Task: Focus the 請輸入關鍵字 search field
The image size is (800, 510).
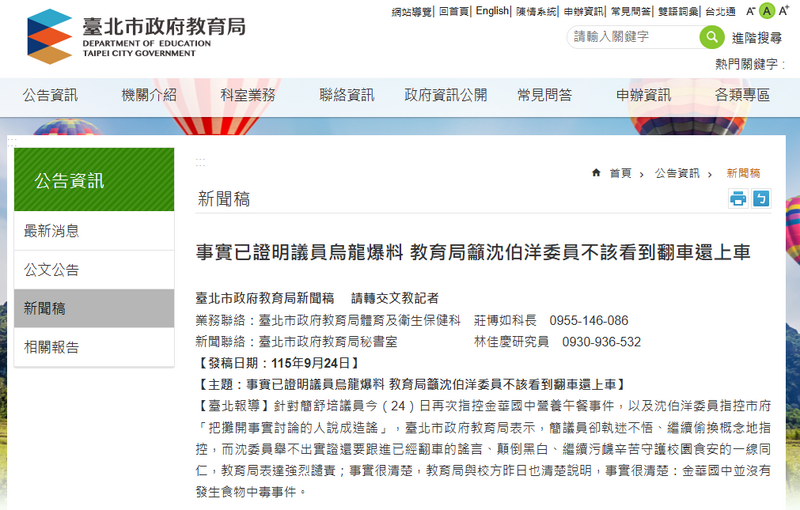Action: [633, 37]
